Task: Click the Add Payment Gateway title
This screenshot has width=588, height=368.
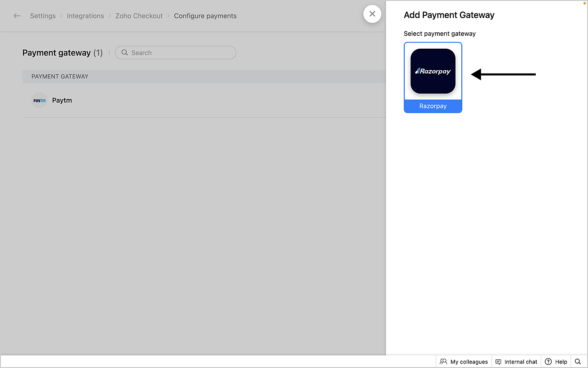Action: (449, 15)
